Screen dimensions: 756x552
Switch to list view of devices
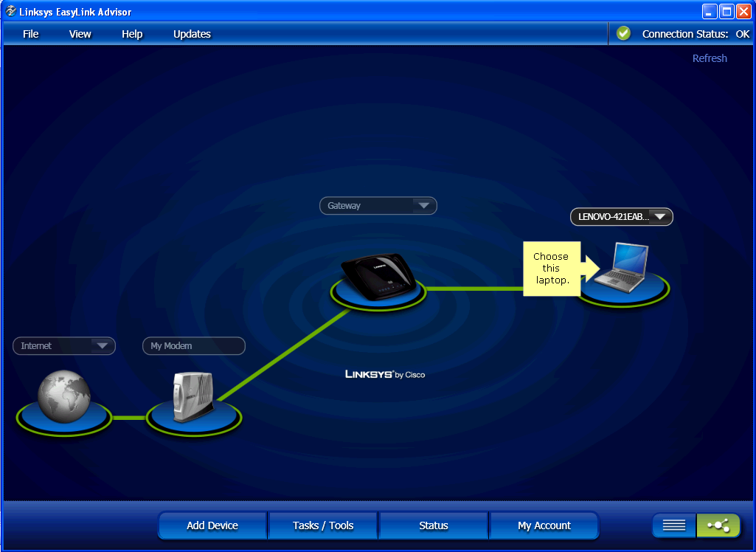673,525
